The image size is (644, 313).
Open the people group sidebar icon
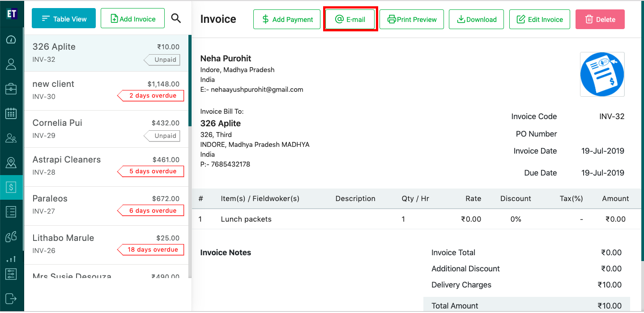coord(11,138)
